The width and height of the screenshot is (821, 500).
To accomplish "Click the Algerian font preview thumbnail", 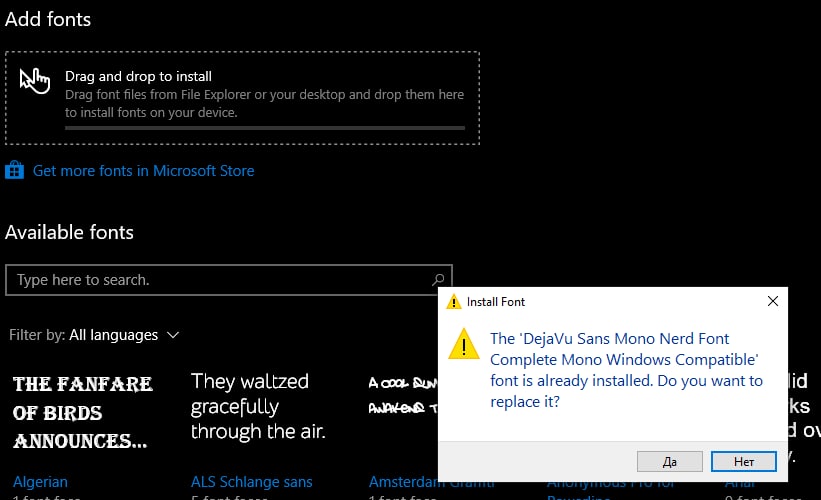I will (x=83, y=413).
